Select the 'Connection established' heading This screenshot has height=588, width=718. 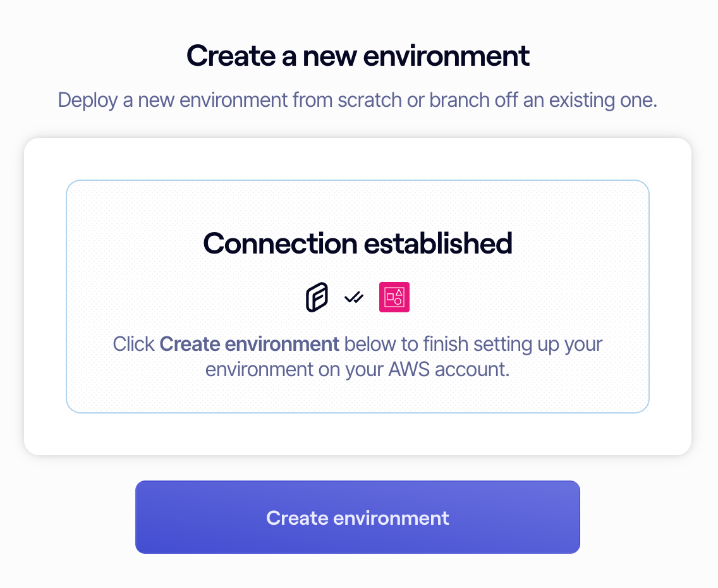click(357, 243)
